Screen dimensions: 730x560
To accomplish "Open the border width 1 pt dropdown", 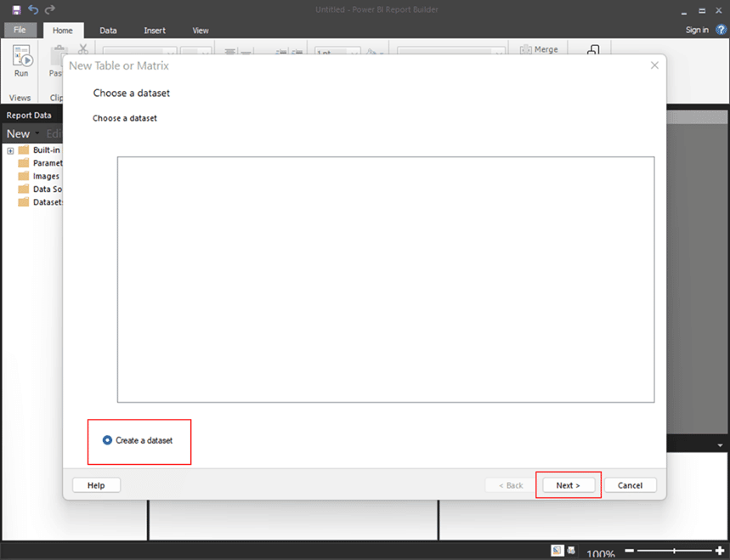I will 337,51.
